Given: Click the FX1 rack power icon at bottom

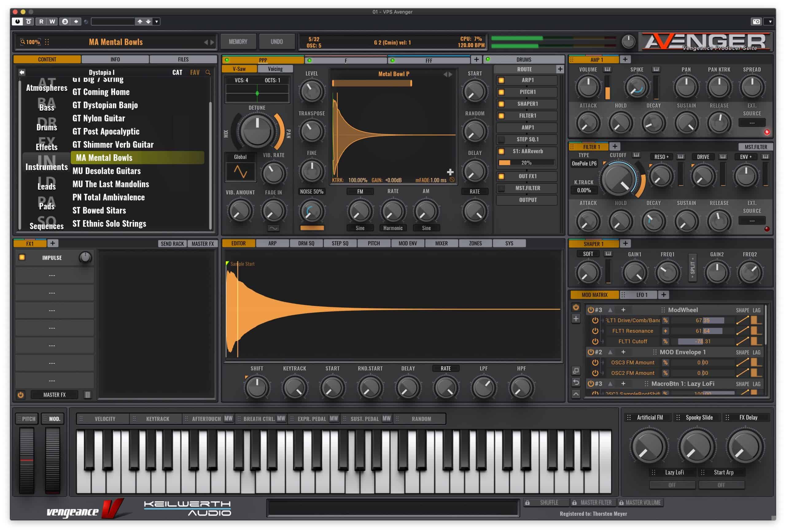Looking at the screenshot, I should coord(21,395).
